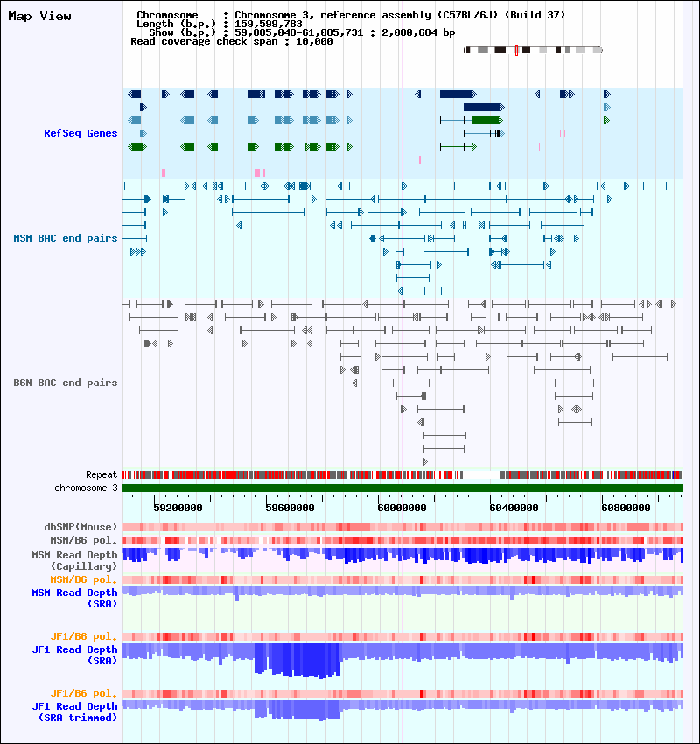Screen dimensions: 700x744
Task: Open the JF1 Read Depth (SRA trimmed) link
Action: point(74,712)
